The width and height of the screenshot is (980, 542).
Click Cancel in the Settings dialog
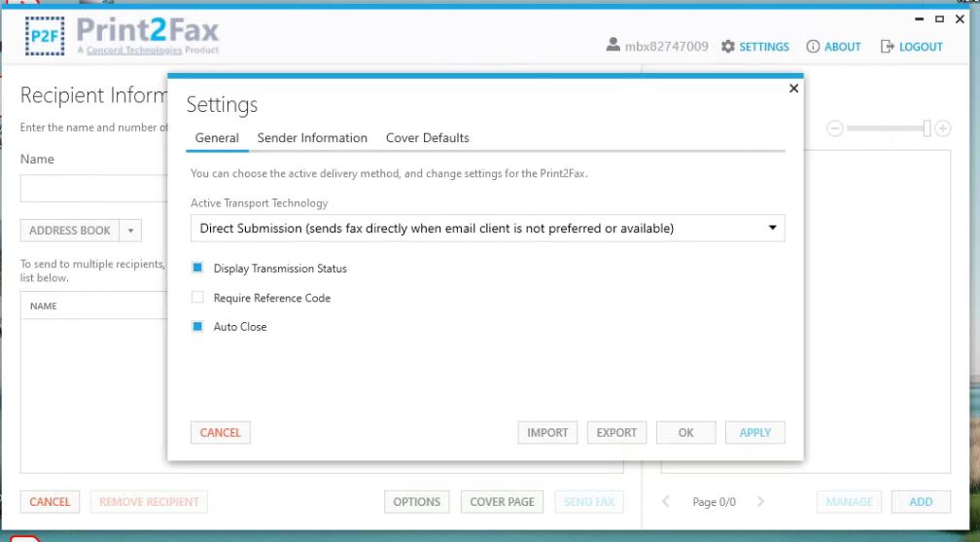[x=220, y=432]
